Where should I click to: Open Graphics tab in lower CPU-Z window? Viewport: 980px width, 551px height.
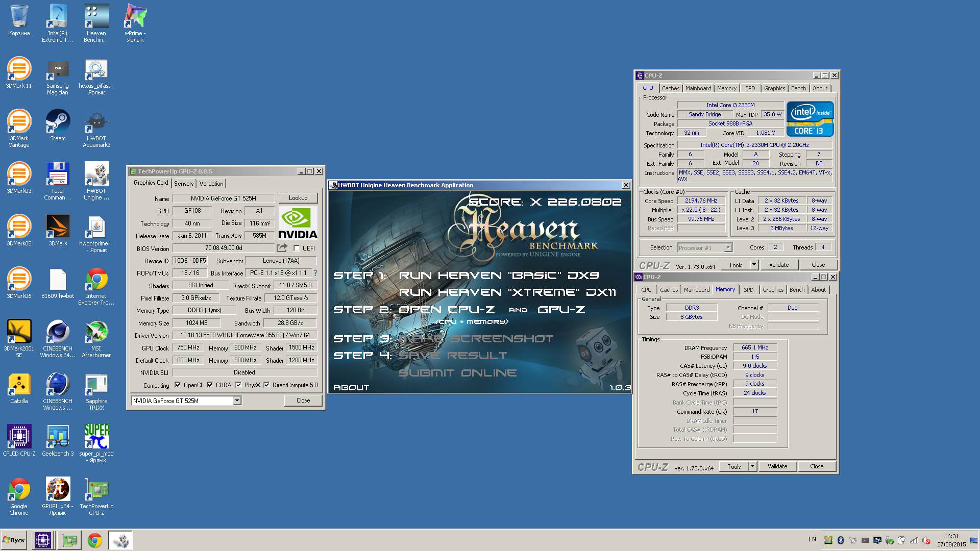click(773, 290)
